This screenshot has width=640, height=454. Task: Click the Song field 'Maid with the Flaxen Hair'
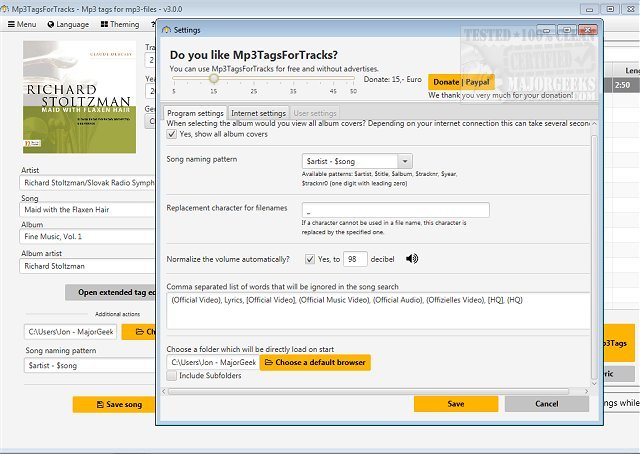[87, 210]
